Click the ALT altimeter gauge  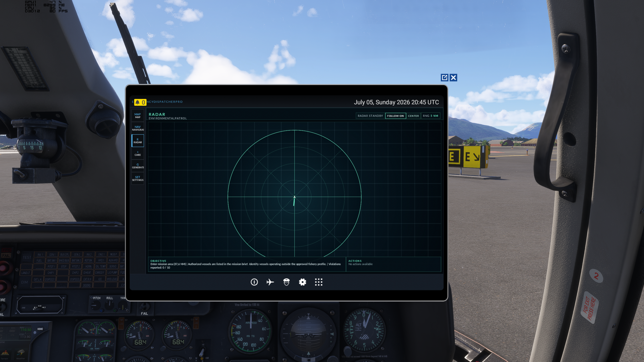click(364, 331)
